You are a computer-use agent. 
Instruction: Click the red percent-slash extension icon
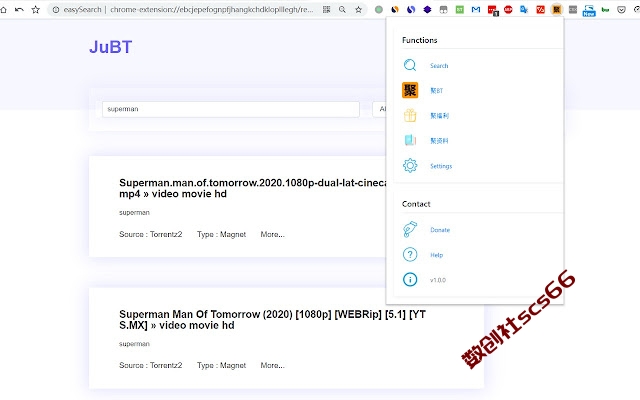pyautogui.click(x=540, y=9)
